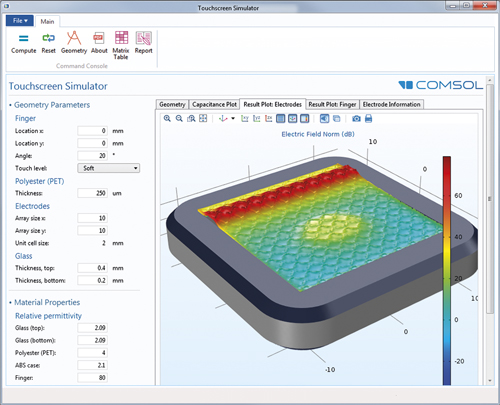This screenshot has width=500, height=405.
Task: Switch to the ZX view
Action: coord(269,118)
